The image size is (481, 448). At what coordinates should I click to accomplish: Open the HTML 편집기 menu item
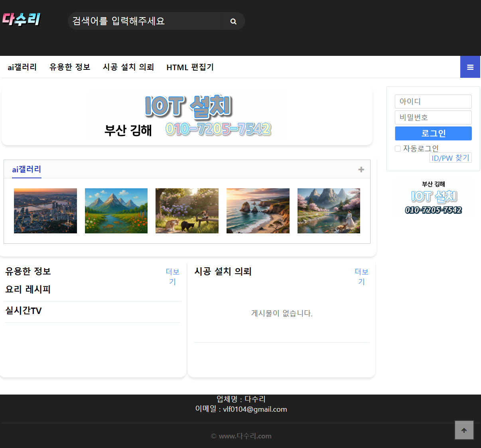coord(190,67)
